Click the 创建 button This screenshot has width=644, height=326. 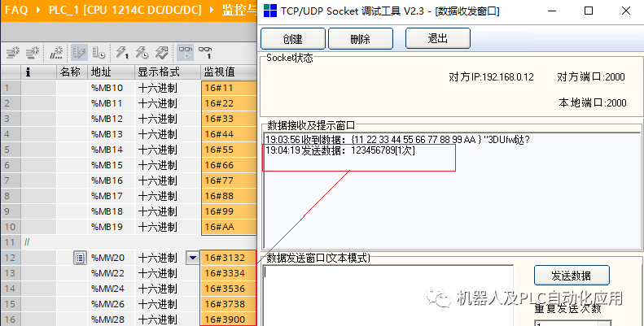pyautogui.click(x=293, y=39)
